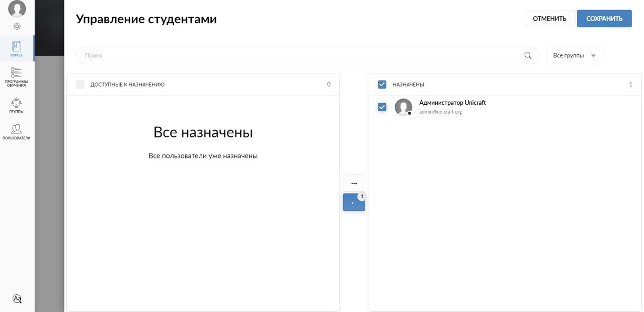The width and height of the screenshot is (644, 312).
Task: Go to Курсы in the sidebar
Action: pyautogui.click(x=17, y=49)
